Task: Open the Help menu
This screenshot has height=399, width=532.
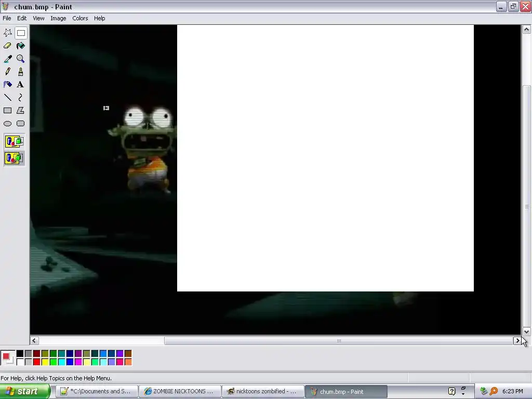Action: [x=99, y=18]
